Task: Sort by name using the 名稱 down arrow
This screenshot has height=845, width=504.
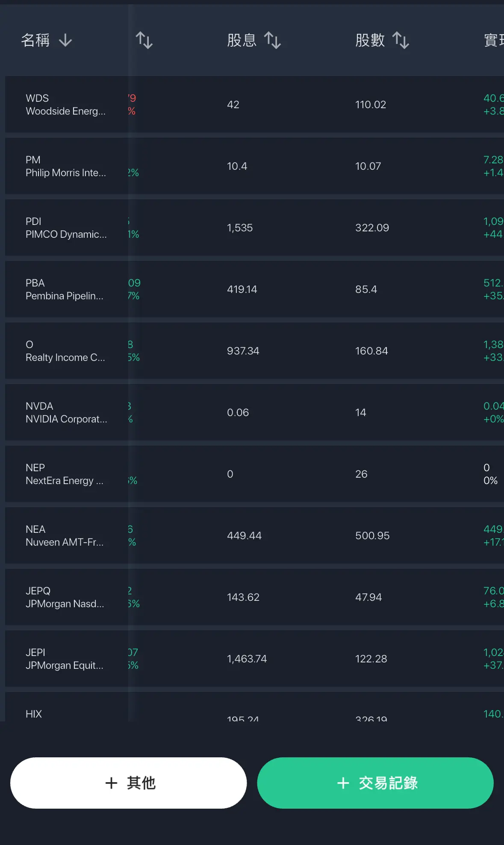Action: pyautogui.click(x=65, y=40)
